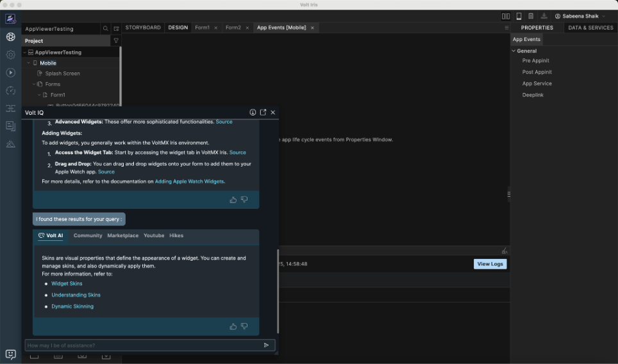Select the Post Appinit event
The image size is (618, 364).
coord(537,72)
